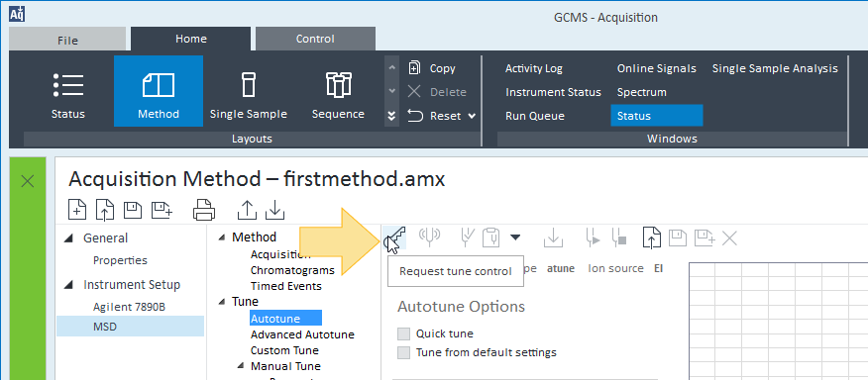
Task: Click the Request tune control key icon
Action: 395,238
